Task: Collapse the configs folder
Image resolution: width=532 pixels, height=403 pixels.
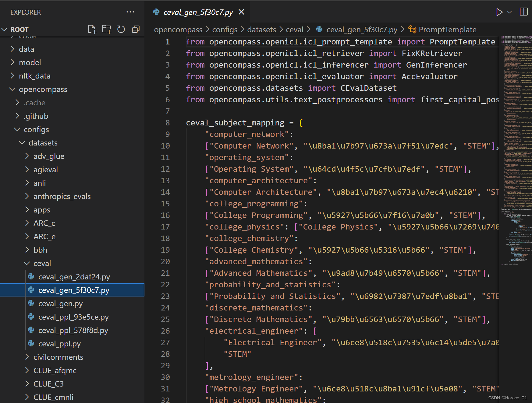Action: click(x=36, y=129)
